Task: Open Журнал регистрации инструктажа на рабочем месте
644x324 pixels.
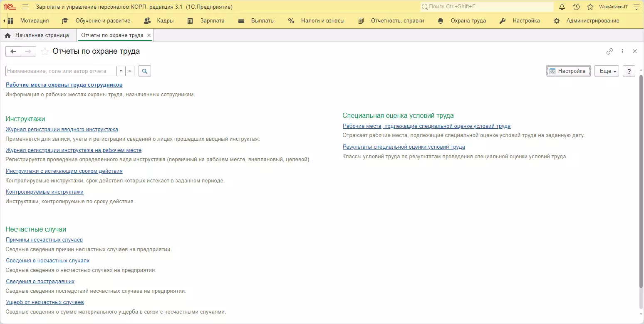Action: point(74,150)
